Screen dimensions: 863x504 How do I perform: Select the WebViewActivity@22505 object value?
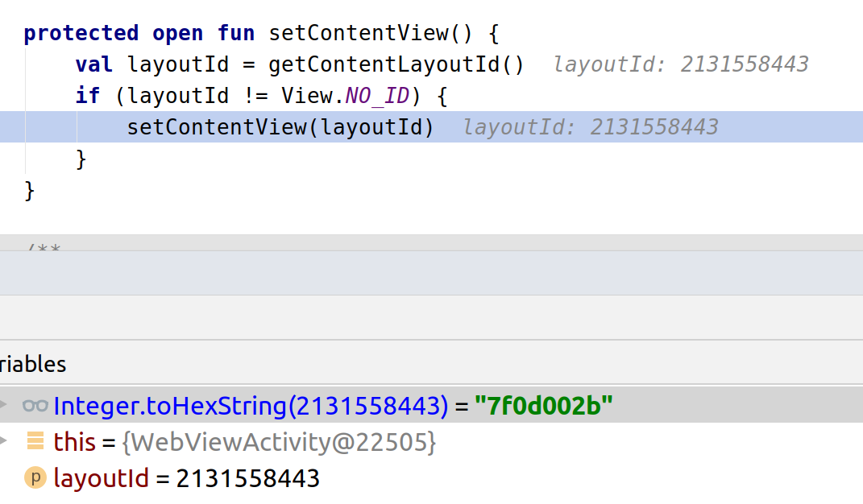point(280,441)
